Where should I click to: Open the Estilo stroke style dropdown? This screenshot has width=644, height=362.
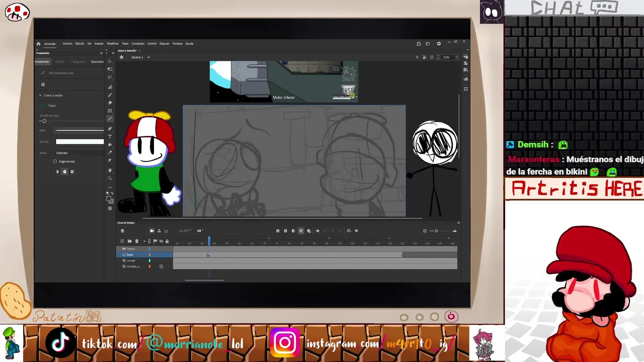coord(79,130)
